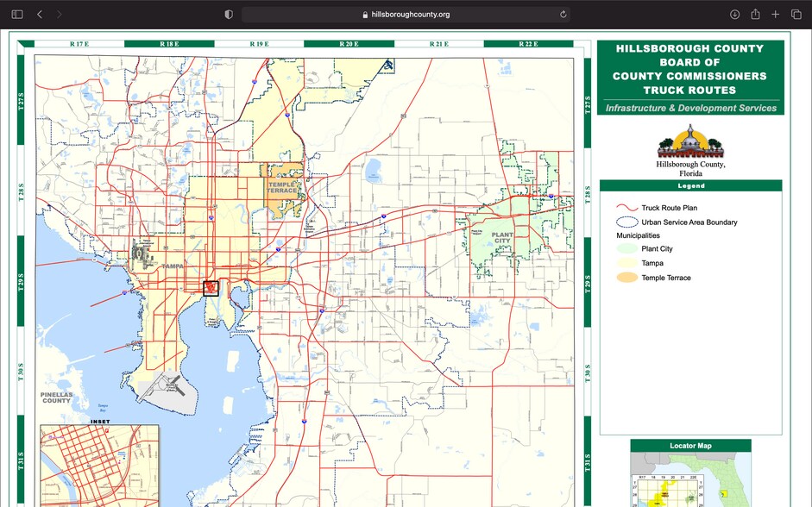Open the Privacy Report shield icon

coord(228,14)
